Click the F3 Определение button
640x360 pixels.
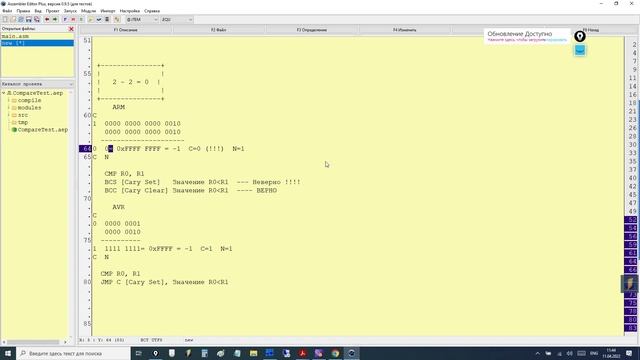pyautogui.click(x=312, y=30)
